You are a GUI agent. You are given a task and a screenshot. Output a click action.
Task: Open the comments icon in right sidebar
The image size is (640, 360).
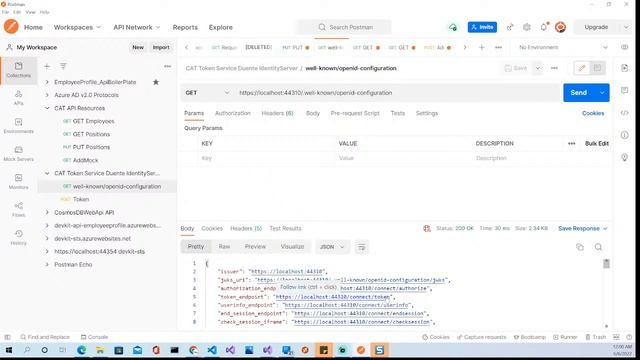624,90
